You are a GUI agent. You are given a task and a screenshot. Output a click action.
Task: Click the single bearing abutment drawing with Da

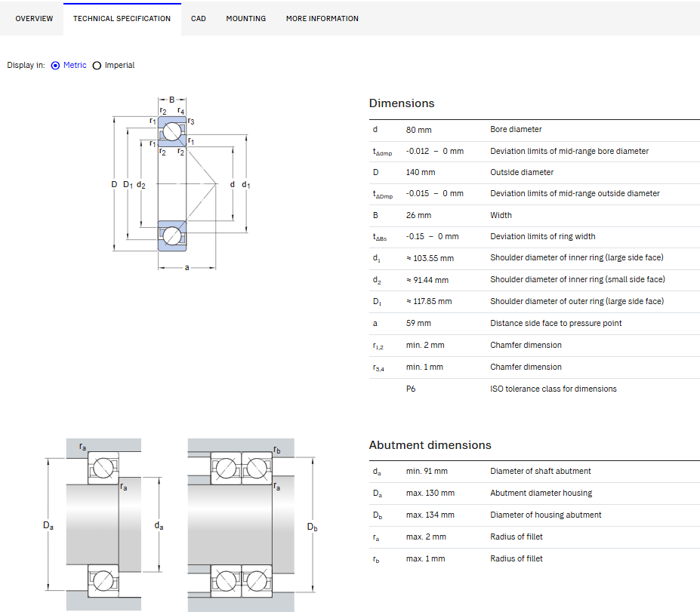104,524
